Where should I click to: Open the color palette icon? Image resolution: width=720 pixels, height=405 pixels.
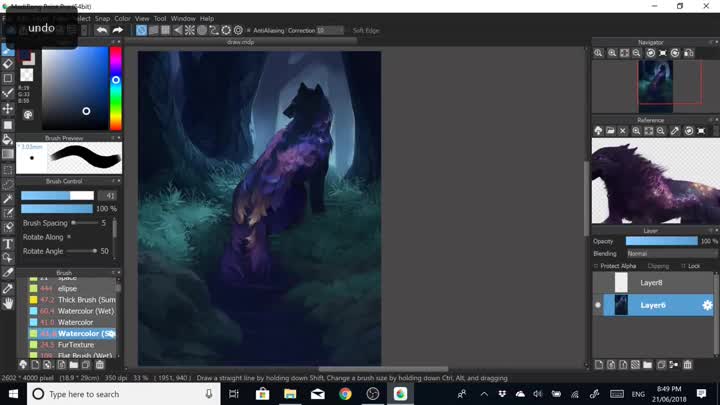[28, 115]
